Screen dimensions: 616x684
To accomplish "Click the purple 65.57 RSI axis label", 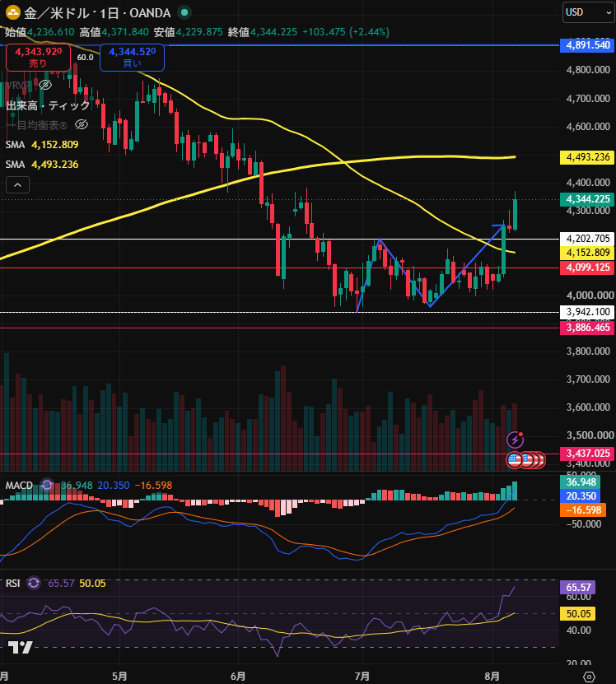I will coord(578,587).
